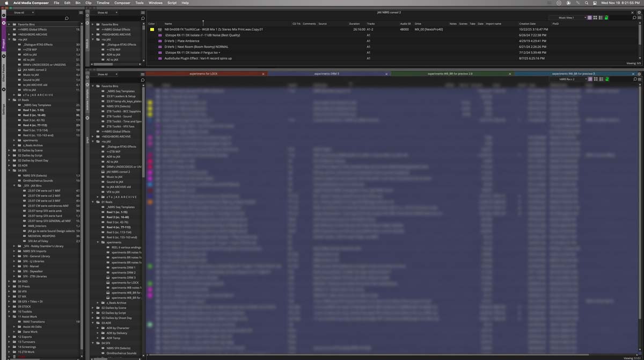Sort by Duration column header
Screen dimensions: 644x360
click(354, 24)
